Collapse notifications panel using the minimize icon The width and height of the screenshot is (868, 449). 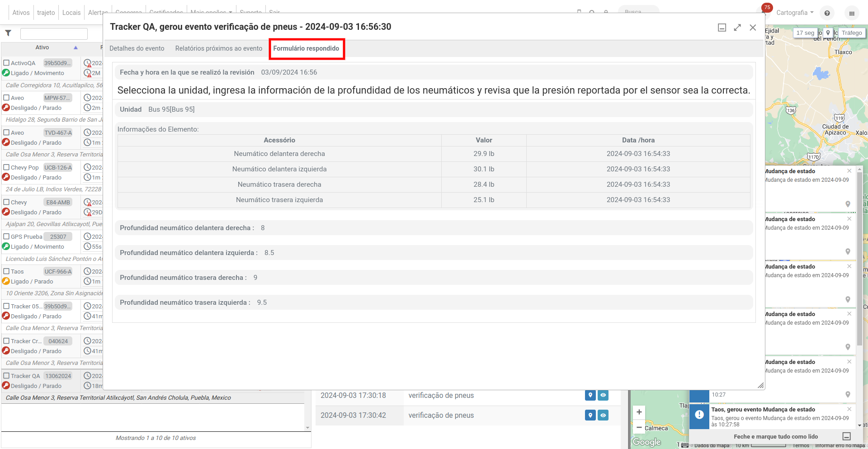[847, 436]
